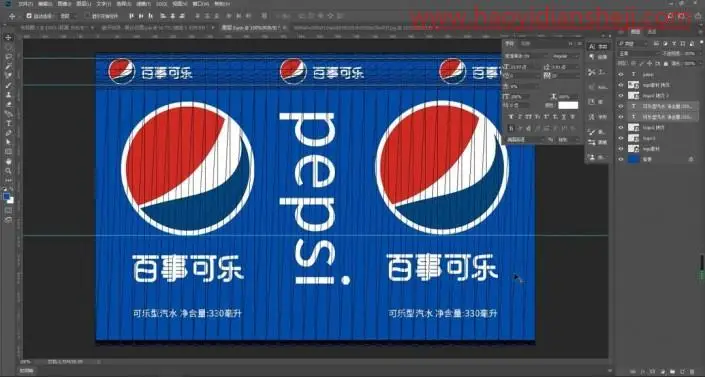Open the 帮助 Help menu
The height and width of the screenshot is (377, 705).
click(221, 4)
